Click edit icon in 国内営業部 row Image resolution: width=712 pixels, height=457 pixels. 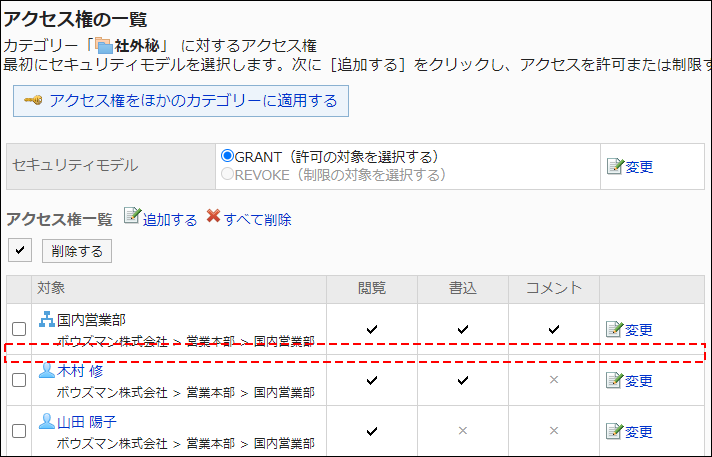(x=614, y=329)
